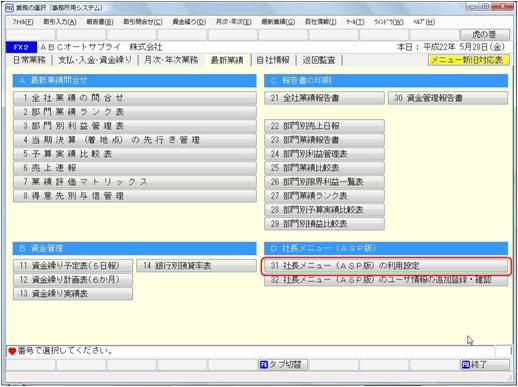The width and height of the screenshot is (518, 387).
Task: Click the number input field at status line
Action: (503, 351)
